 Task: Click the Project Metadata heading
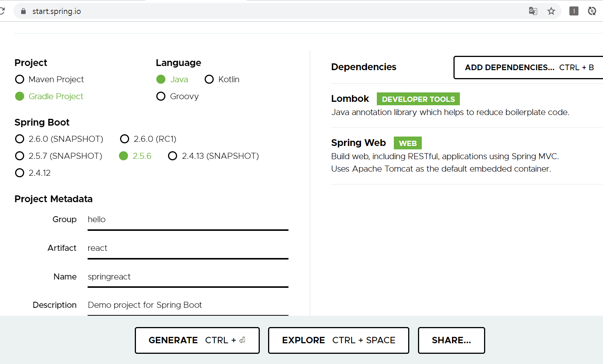[x=53, y=199]
